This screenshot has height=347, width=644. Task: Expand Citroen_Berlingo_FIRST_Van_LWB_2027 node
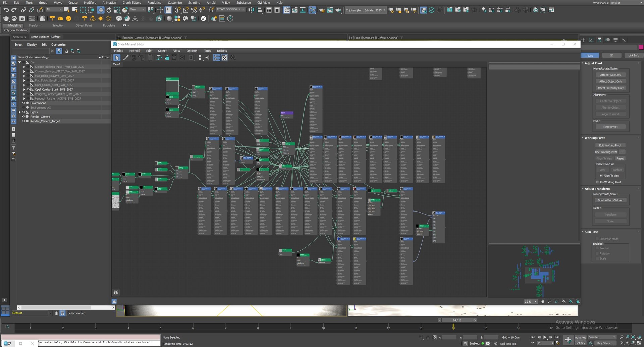pos(24,67)
